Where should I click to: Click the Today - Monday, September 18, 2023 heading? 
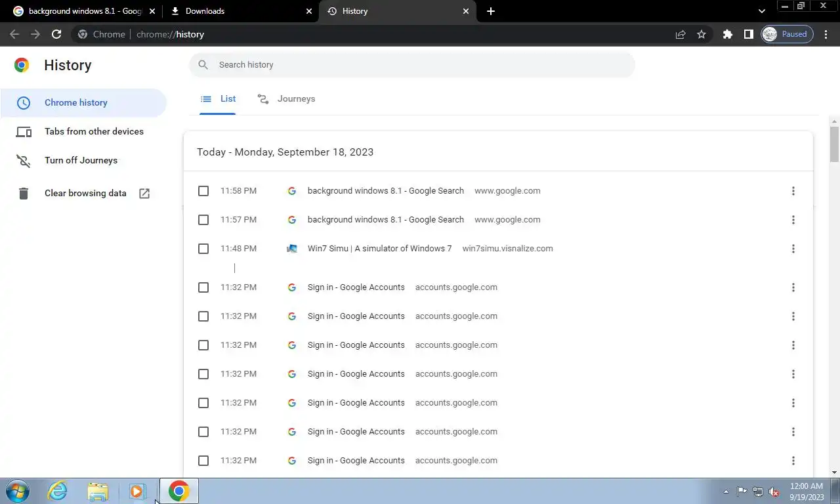pyautogui.click(x=285, y=152)
